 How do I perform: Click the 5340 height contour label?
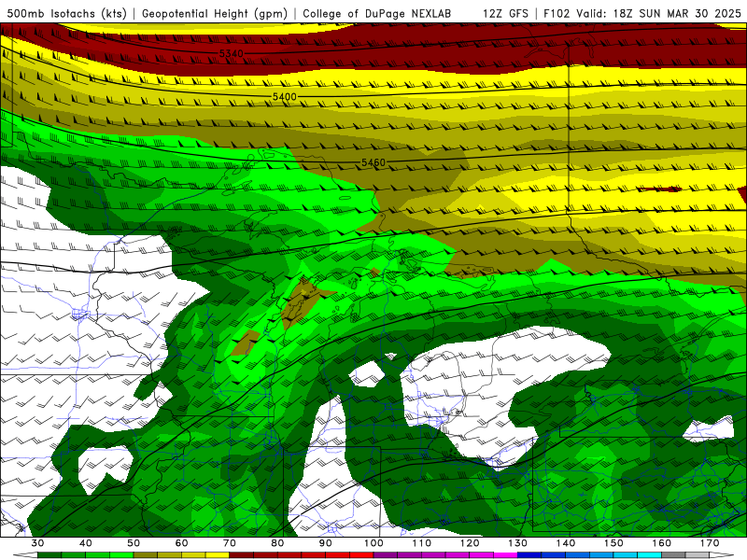(x=231, y=53)
